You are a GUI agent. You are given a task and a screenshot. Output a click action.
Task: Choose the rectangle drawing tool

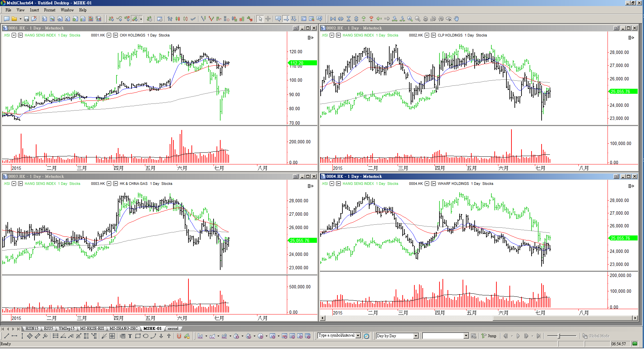click(x=138, y=336)
